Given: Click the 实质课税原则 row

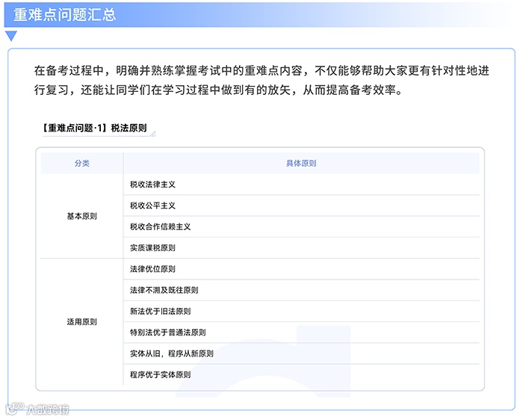Looking at the screenshot, I should tap(301, 247).
